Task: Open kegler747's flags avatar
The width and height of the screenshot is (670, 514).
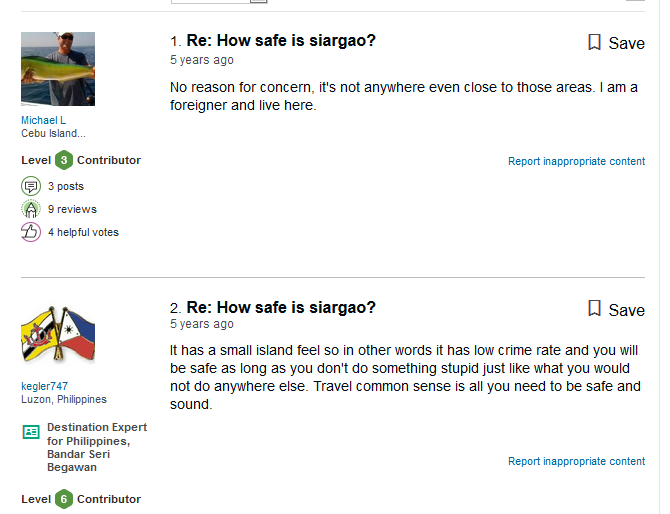Action: (x=58, y=335)
